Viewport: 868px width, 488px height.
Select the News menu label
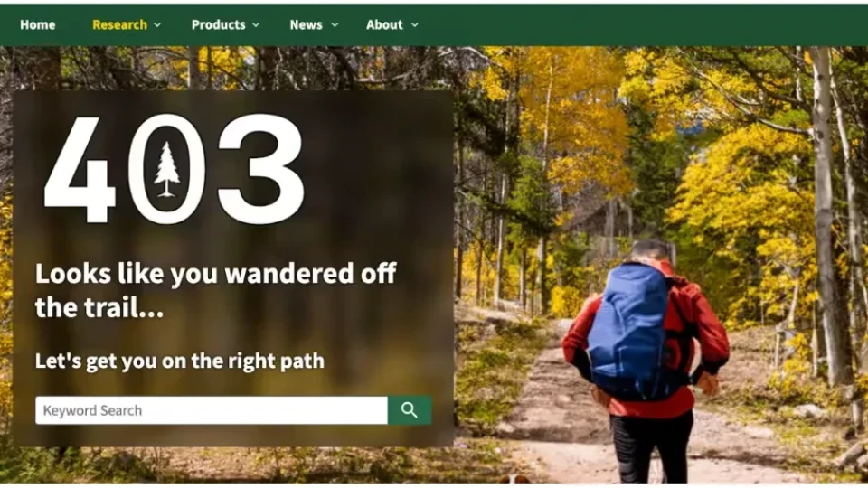[307, 25]
